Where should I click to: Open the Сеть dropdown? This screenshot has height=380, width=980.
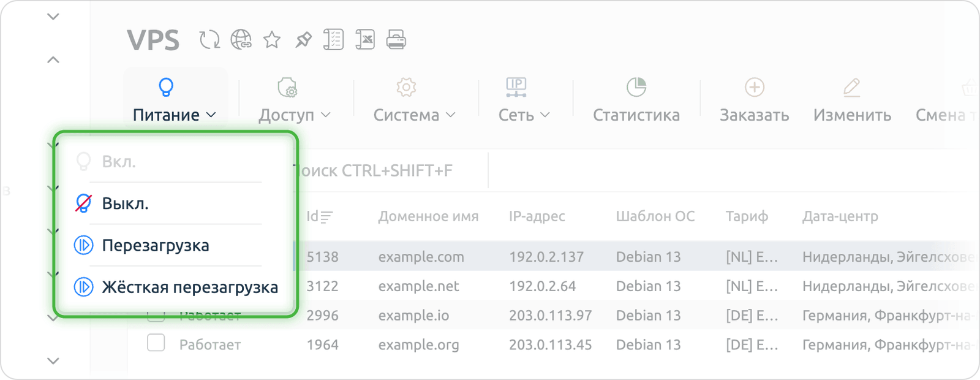click(524, 100)
